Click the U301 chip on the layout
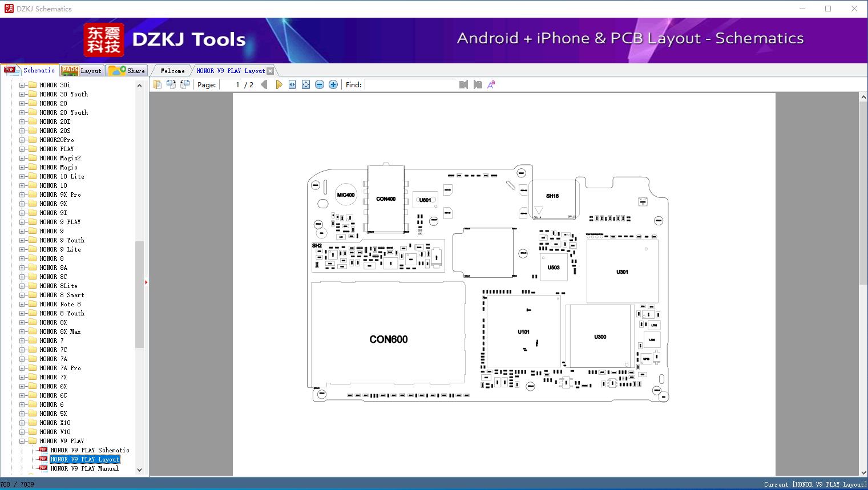The width and height of the screenshot is (868, 490). click(622, 272)
